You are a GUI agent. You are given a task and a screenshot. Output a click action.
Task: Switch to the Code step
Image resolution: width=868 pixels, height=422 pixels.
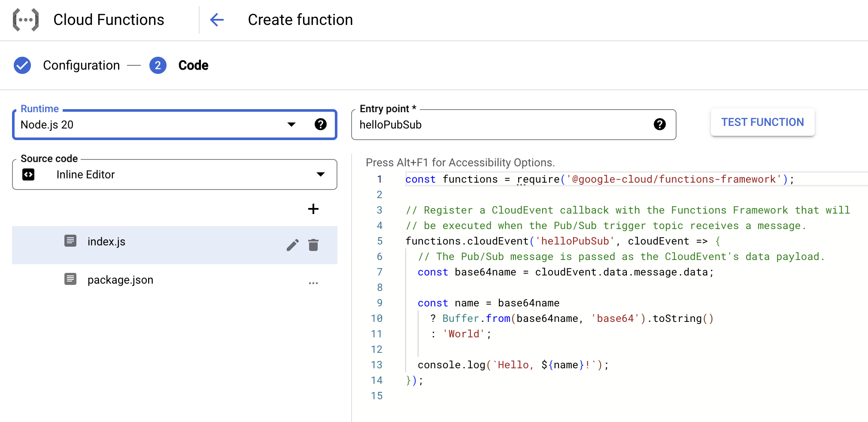[193, 65]
